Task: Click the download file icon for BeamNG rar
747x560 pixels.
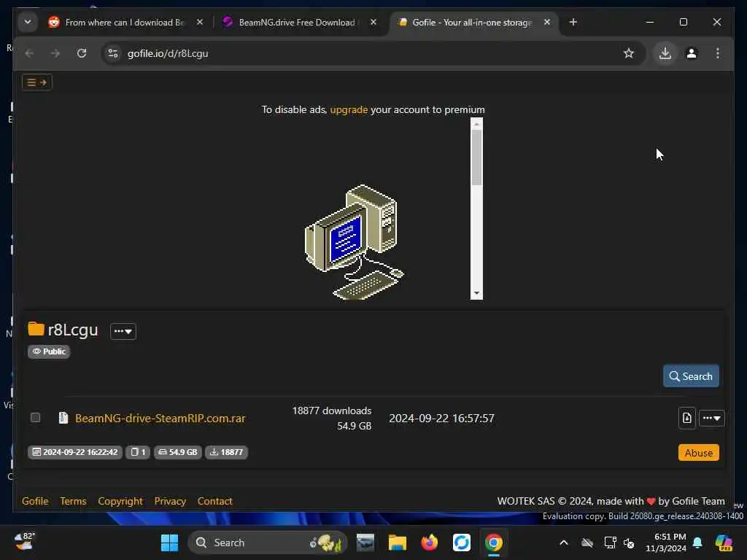Action: tap(686, 418)
